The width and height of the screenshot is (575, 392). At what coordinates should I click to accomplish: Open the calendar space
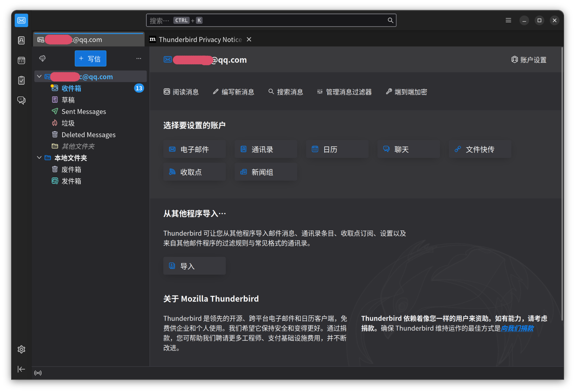click(x=21, y=60)
